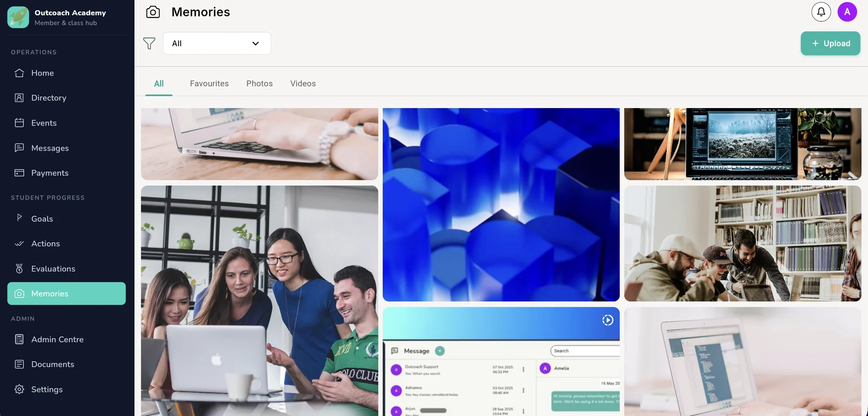The width and height of the screenshot is (868, 416).
Task: Open the Evaluations page link
Action: point(67,268)
